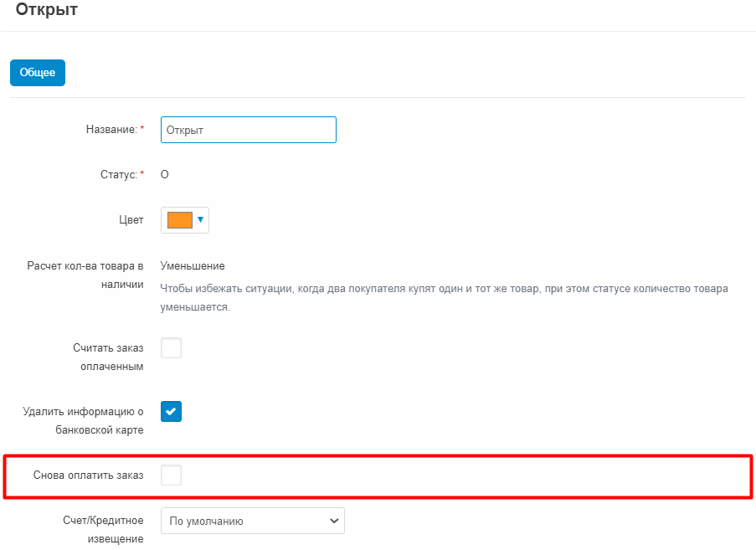Open the Общее tab
The height and width of the screenshot is (550, 756).
pos(38,73)
